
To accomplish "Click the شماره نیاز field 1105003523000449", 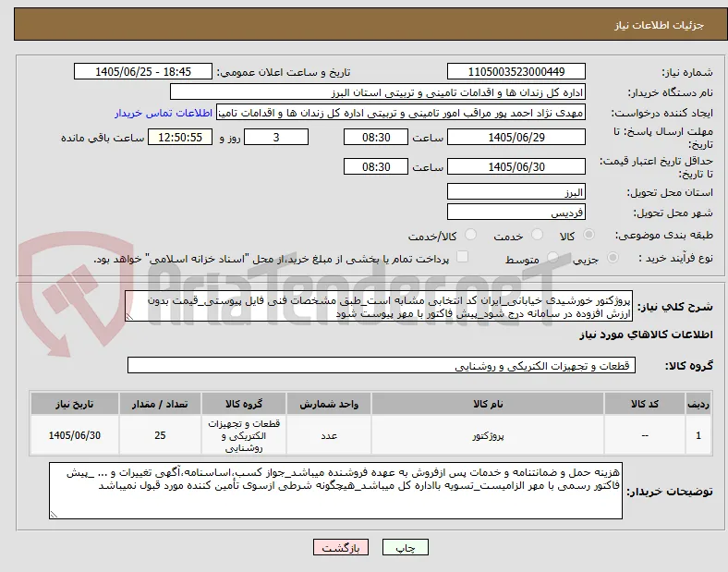I will tap(516, 71).
